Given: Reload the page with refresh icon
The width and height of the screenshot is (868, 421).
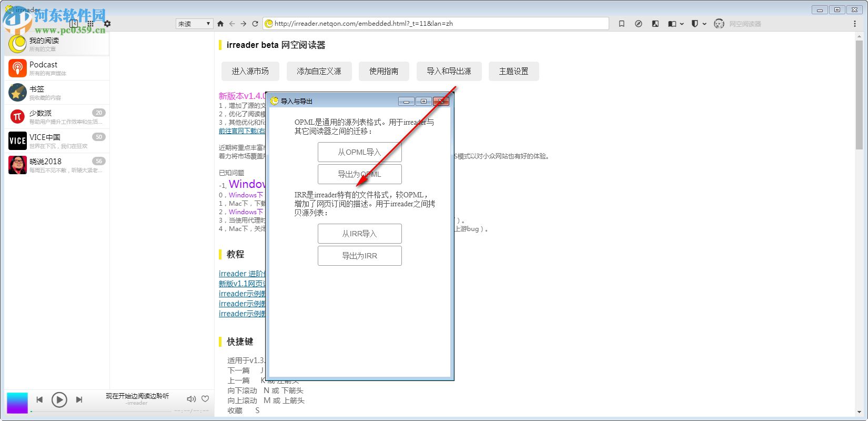Looking at the screenshot, I should [255, 24].
